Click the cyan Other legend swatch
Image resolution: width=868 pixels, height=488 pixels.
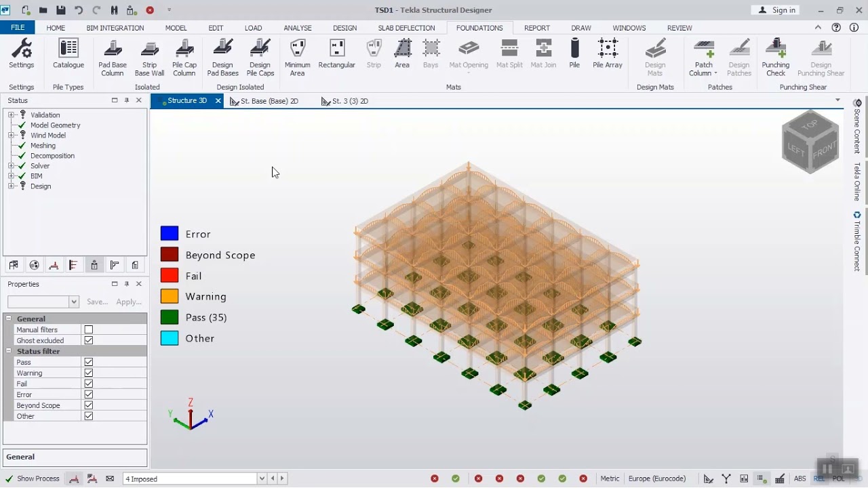point(170,338)
